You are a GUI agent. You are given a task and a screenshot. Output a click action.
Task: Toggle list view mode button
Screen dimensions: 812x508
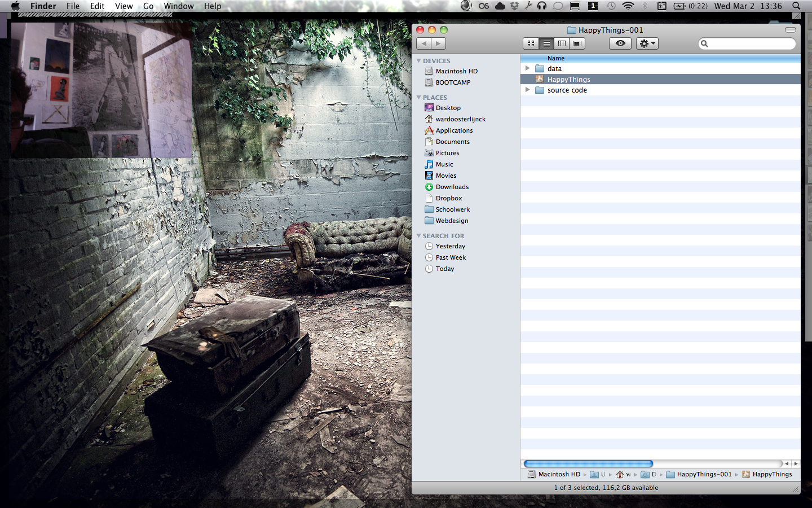546,43
